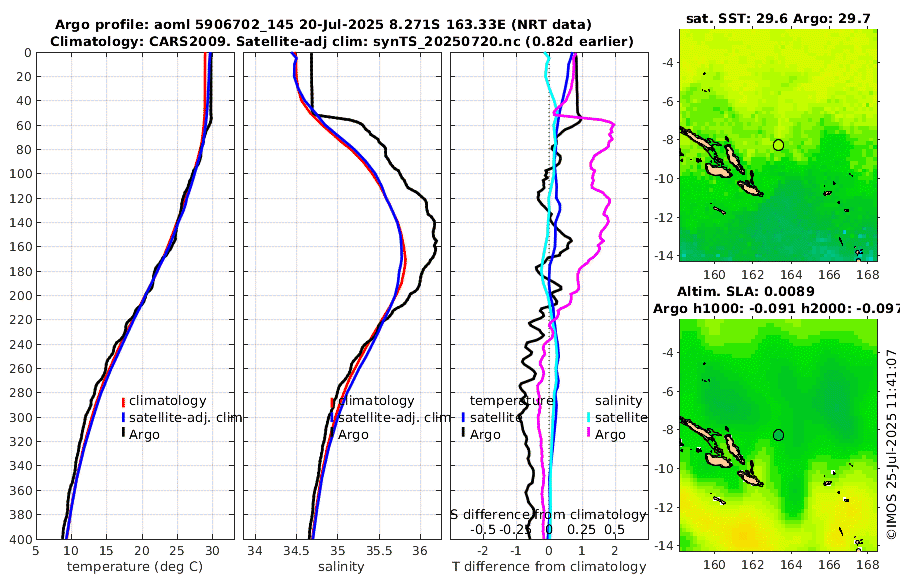Click the cyan satellite salinity legend marker

589,417
